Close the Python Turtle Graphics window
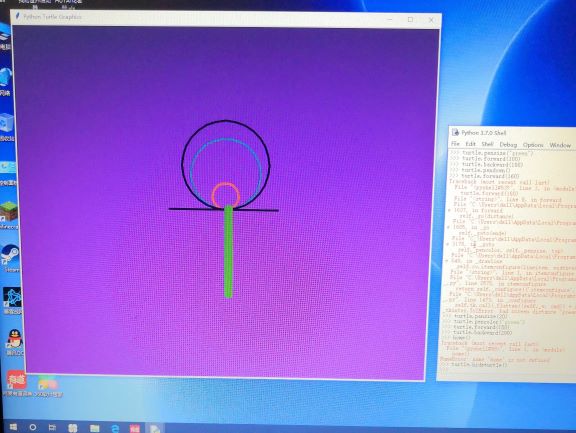Viewport: 576px width, 433px height. (x=431, y=20)
